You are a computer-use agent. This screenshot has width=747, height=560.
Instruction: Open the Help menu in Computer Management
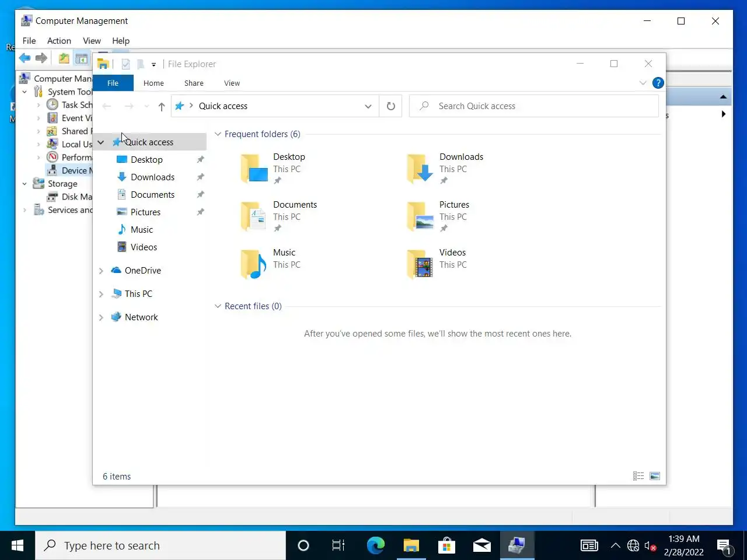pos(121,41)
